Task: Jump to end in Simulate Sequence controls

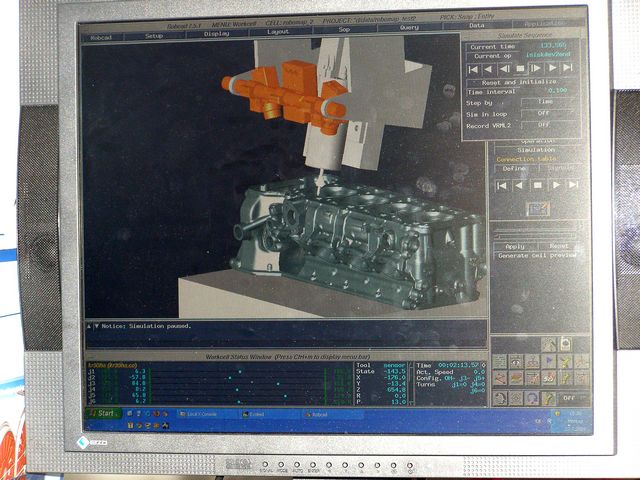Action: [567, 68]
